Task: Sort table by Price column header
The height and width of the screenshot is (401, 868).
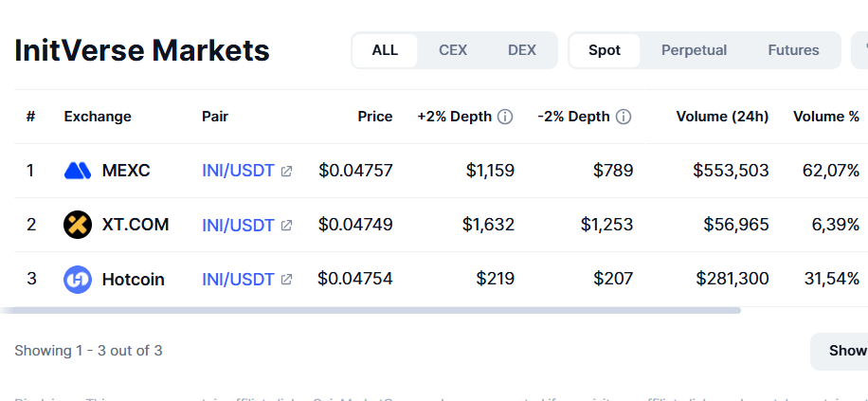Action: point(374,117)
